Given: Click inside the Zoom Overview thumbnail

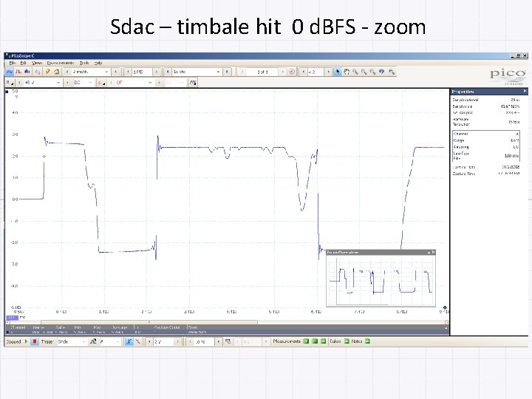Looking at the screenshot, I should click(x=381, y=280).
